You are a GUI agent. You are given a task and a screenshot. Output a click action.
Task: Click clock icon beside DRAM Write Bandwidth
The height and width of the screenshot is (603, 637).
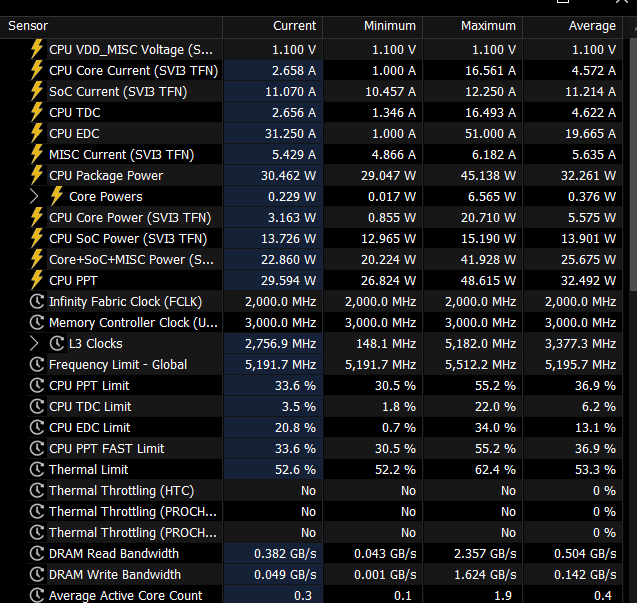[37, 574]
